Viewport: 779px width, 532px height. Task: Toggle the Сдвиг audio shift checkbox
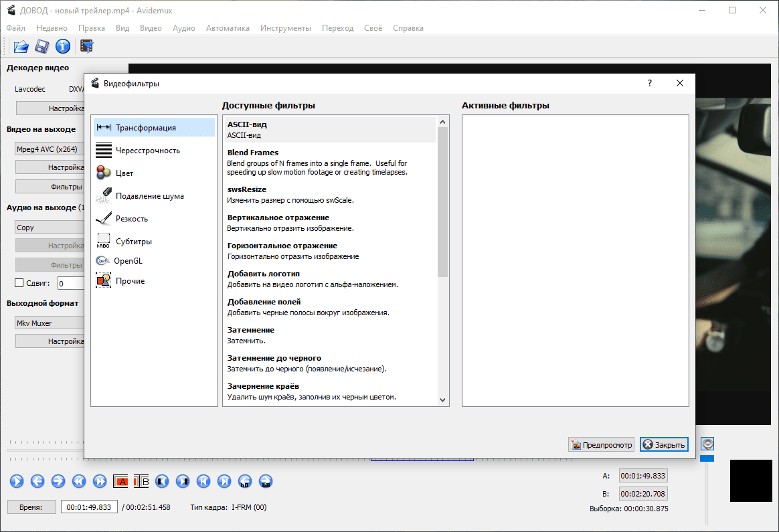19,282
